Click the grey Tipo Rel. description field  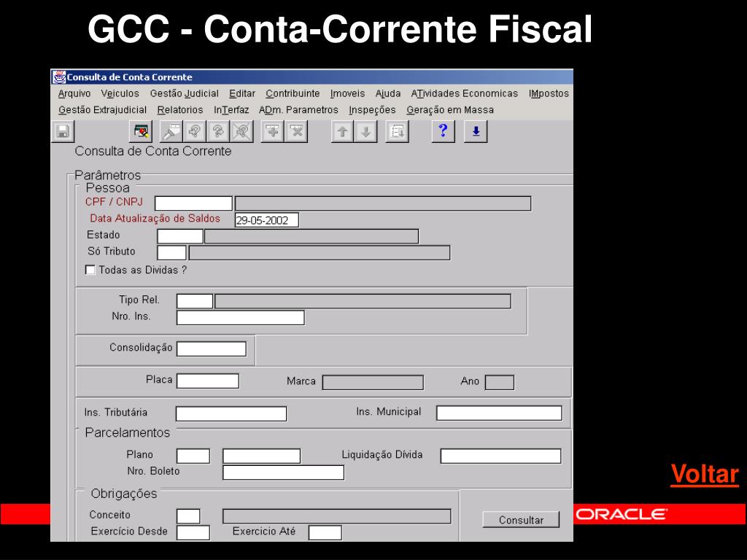pyautogui.click(x=363, y=301)
